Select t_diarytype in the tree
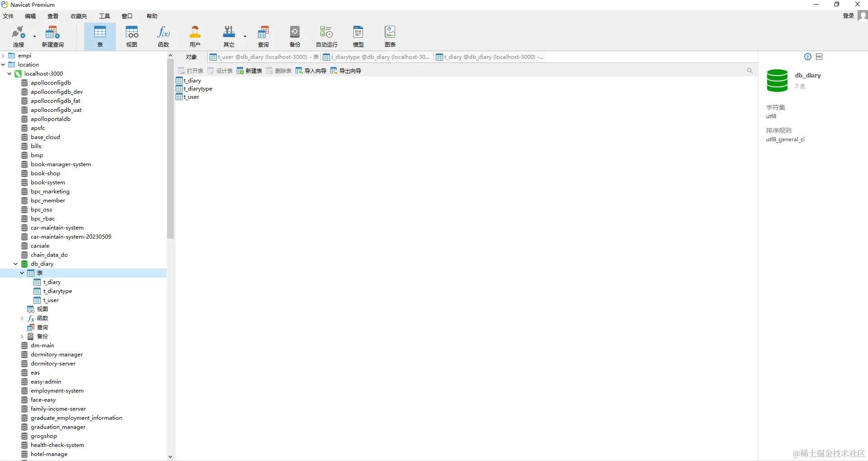The height and width of the screenshot is (461, 868). click(x=57, y=291)
